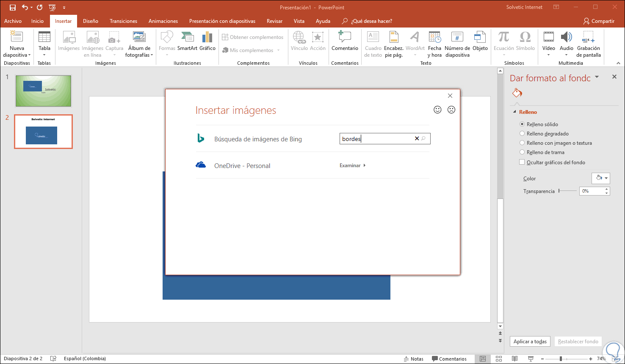The height and width of the screenshot is (364, 625).
Task: Click the Compartir button
Action: [x=599, y=21]
